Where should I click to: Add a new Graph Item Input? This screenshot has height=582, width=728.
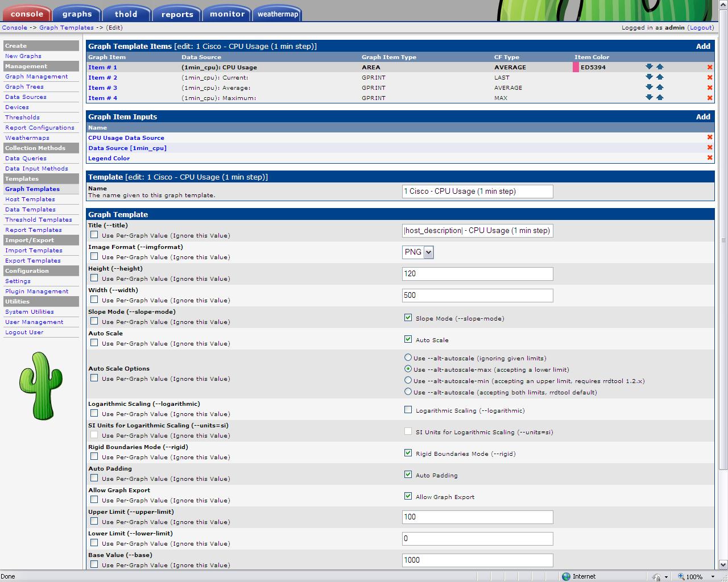click(703, 117)
